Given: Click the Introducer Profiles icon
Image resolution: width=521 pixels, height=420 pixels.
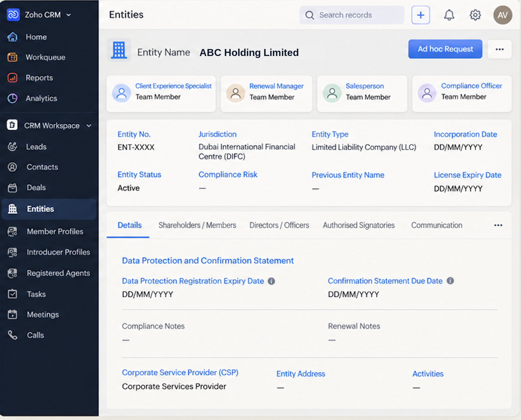Looking at the screenshot, I should pos(13,252).
